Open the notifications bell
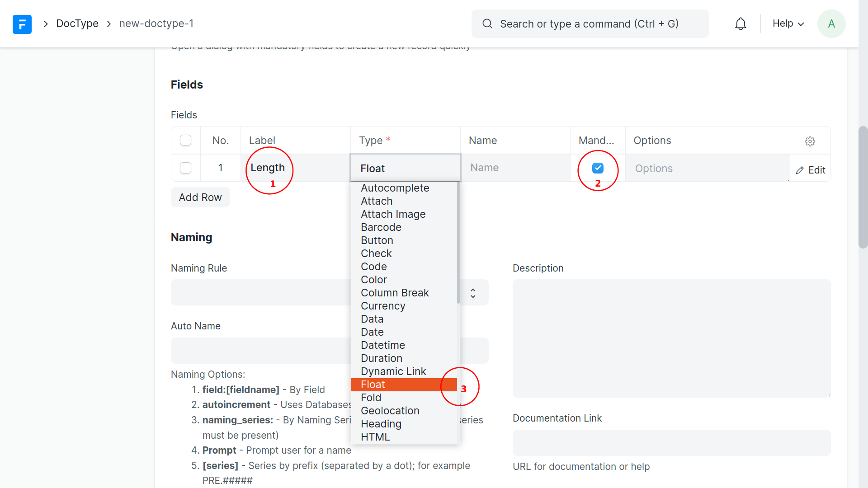 click(x=741, y=24)
